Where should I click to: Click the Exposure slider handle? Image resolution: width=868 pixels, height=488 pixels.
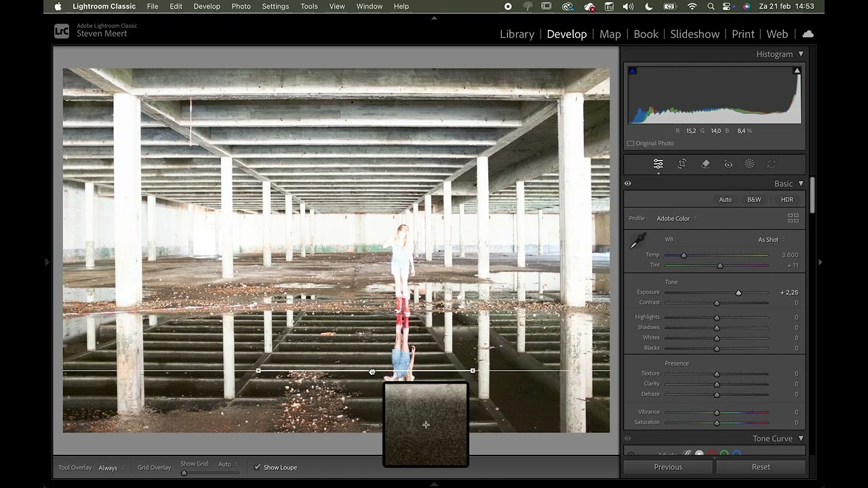(738, 293)
